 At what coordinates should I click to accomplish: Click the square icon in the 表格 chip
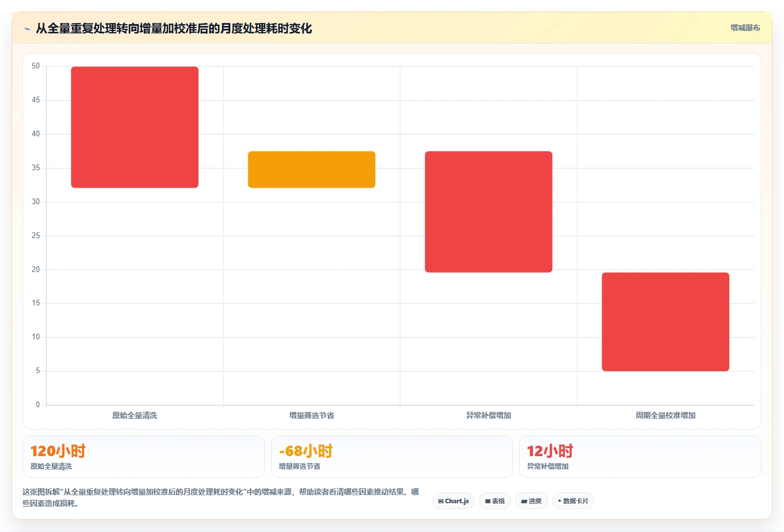pos(488,502)
